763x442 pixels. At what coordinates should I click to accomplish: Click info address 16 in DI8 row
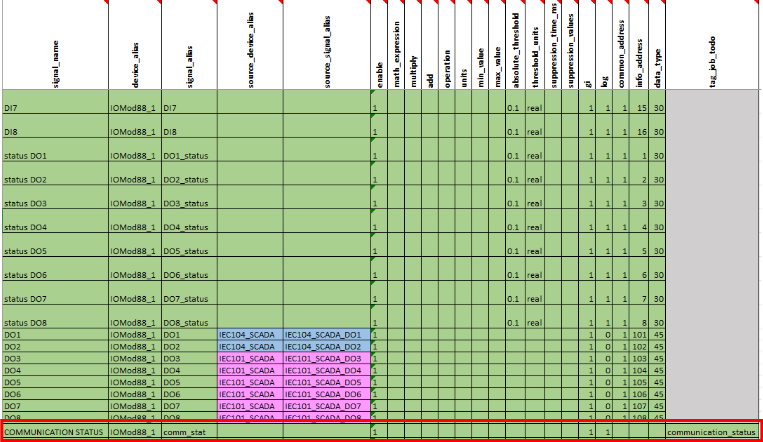click(x=639, y=126)
